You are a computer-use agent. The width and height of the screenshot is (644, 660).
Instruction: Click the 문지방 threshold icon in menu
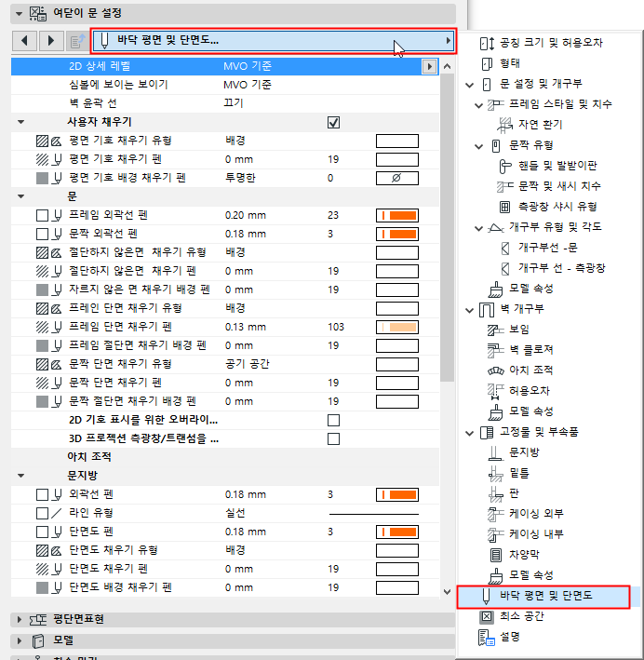coord(495,453)
